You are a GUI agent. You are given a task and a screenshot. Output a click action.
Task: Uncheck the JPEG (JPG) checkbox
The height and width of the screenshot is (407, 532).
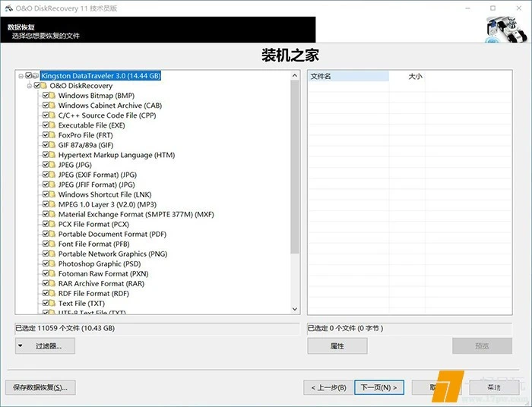(x=46, y=165)
